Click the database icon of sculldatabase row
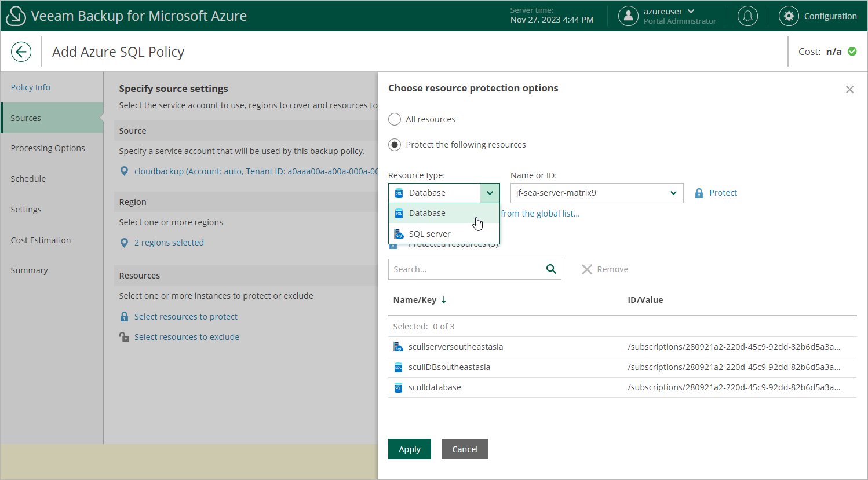This screenshot has width=868, height=480. pyautogui.click(x=399, y=387)
